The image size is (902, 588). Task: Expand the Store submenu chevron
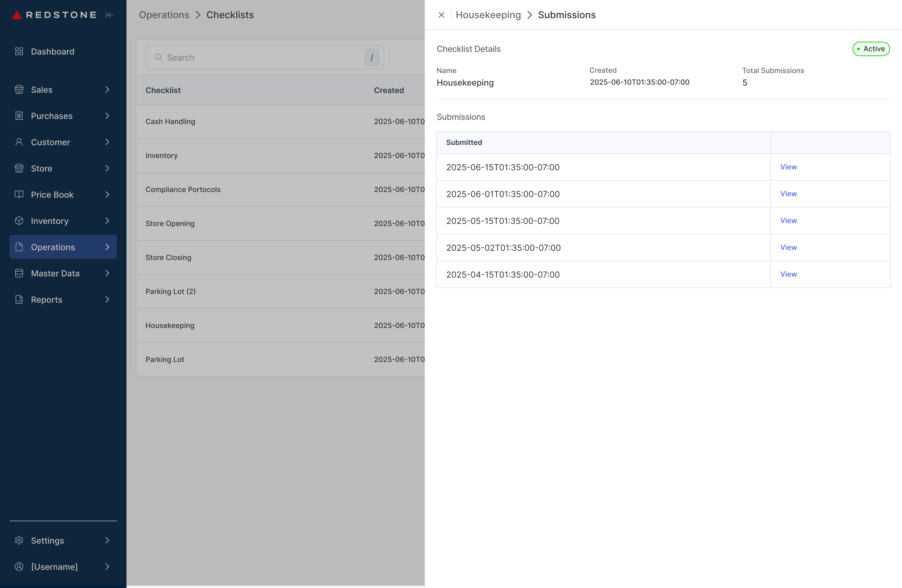pyautogui.click(x=107, y=168)
